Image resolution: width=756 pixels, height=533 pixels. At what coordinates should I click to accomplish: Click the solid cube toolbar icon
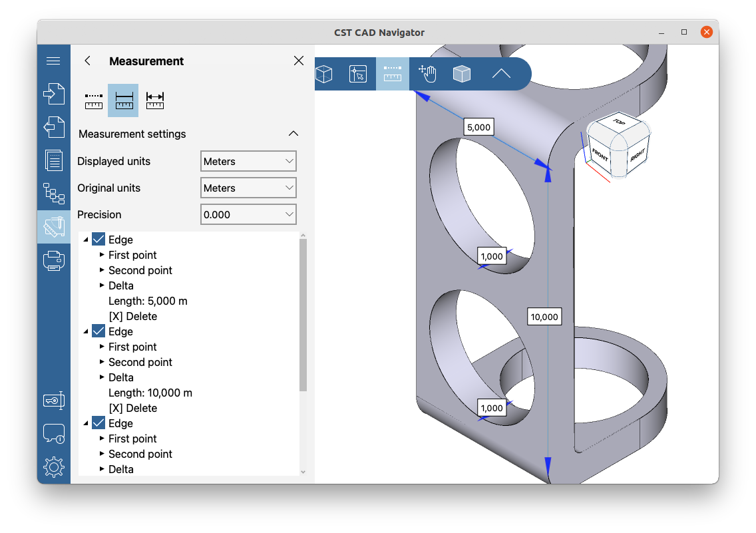461,74
